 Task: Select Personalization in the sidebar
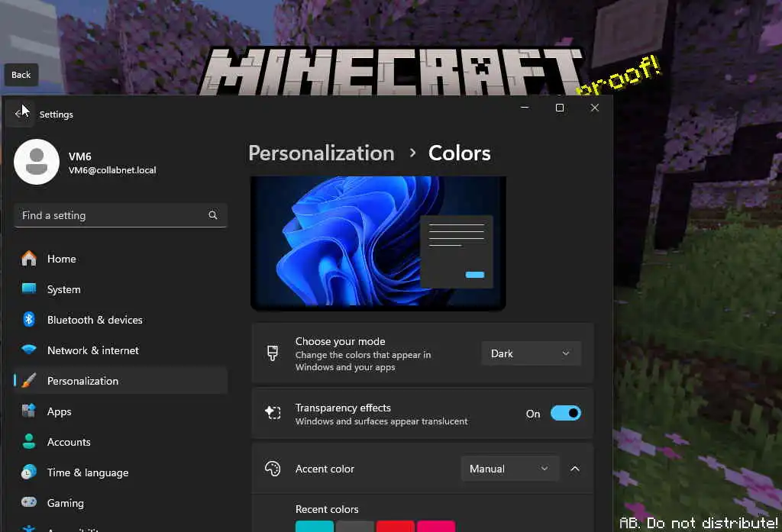tap(121, 381)
